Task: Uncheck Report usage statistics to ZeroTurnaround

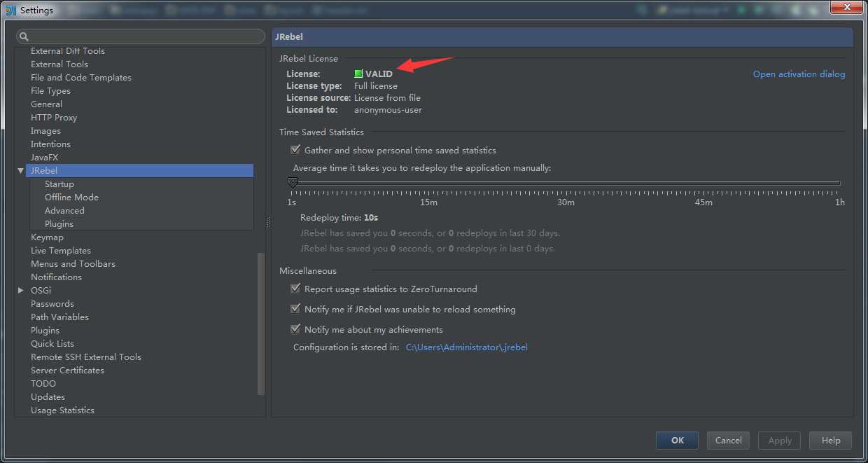Action: [x=295, y=289]
